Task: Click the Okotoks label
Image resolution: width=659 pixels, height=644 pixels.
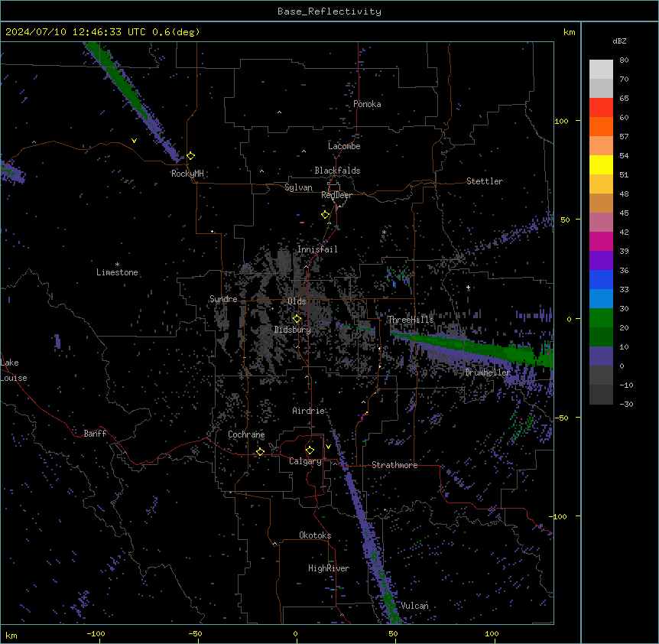Action: pos(315,535)
